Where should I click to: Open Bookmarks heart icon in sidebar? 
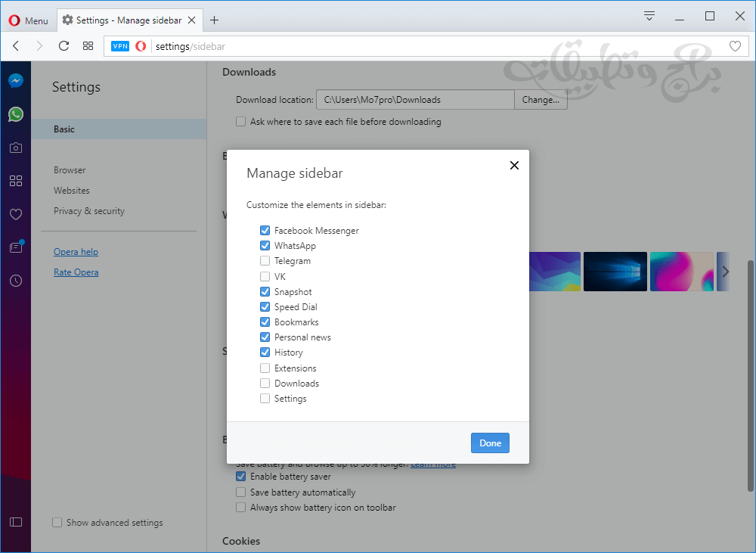coord(16,214)
